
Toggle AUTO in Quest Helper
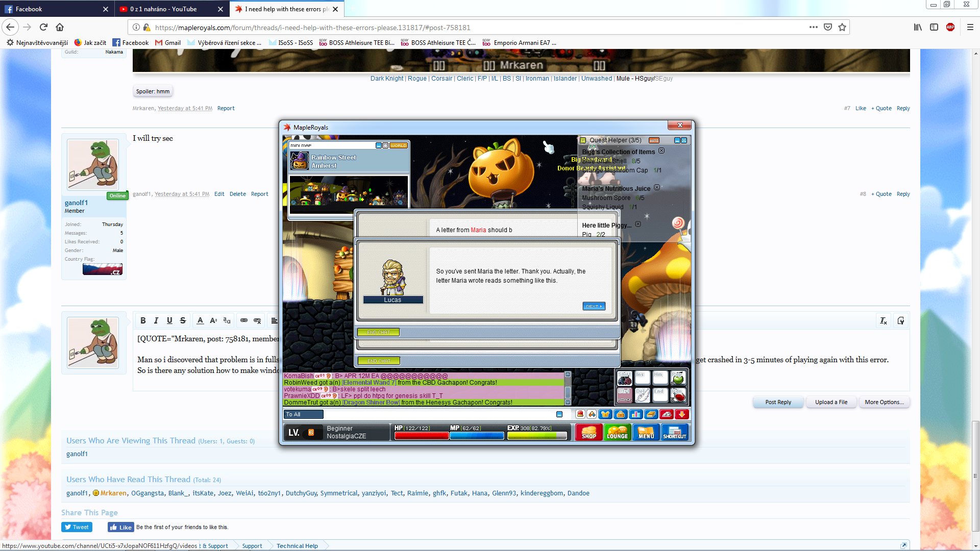654,140
